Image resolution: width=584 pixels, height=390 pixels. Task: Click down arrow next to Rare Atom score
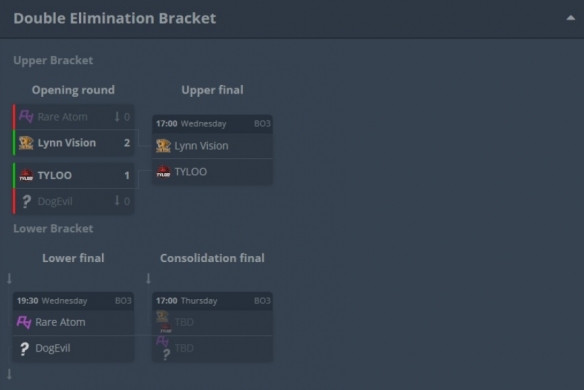tap(117, 117)
